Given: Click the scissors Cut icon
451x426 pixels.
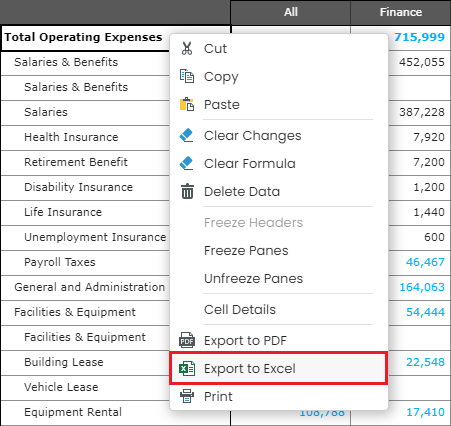Looking at the screenshot, I should click(x=187, y=48).
